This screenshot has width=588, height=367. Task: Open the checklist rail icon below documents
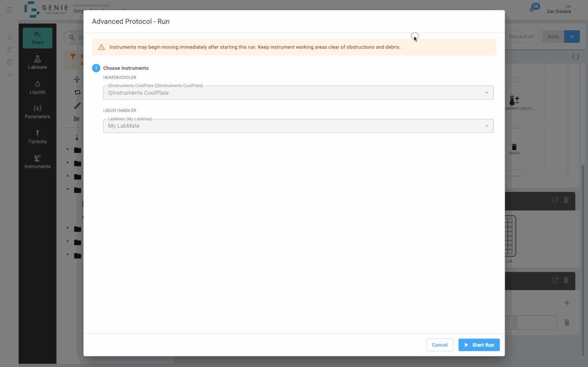tap(9, 74)
